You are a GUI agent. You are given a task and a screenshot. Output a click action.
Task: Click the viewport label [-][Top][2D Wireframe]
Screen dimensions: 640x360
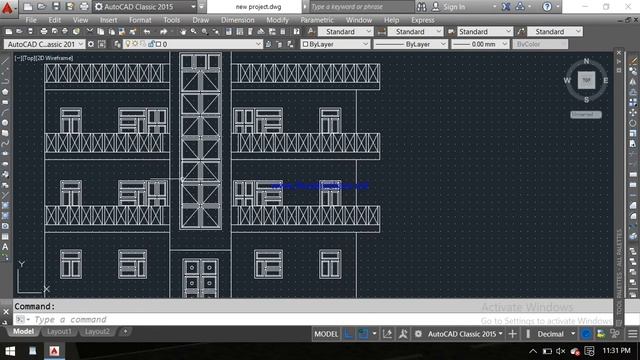pos(44,58)
